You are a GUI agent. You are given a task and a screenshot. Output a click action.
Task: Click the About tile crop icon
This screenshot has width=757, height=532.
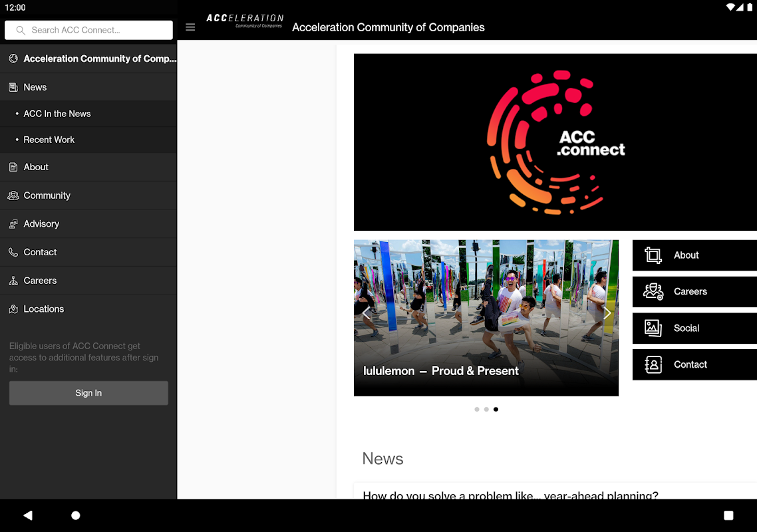pyautogui.click(x=653, y=255)
